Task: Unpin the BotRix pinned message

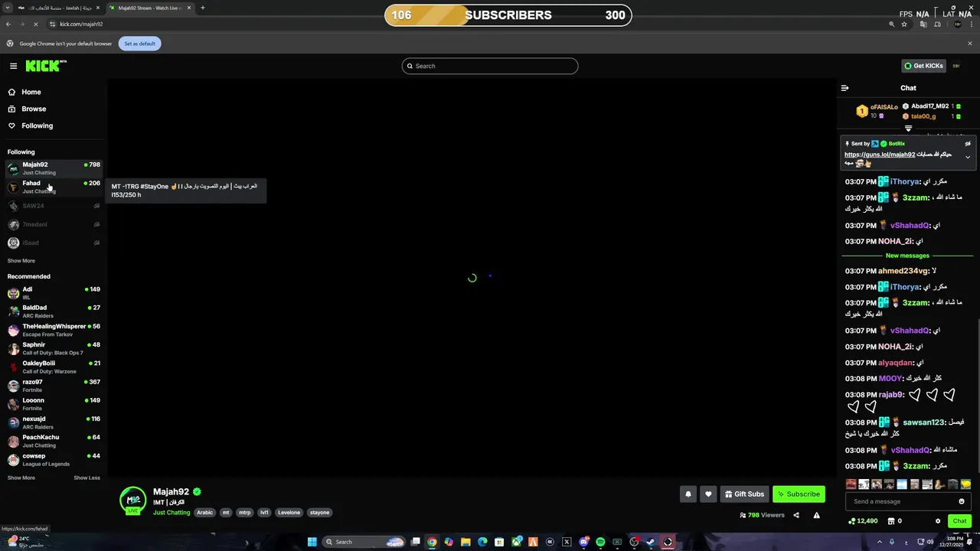Action: [x=968, y=143]
